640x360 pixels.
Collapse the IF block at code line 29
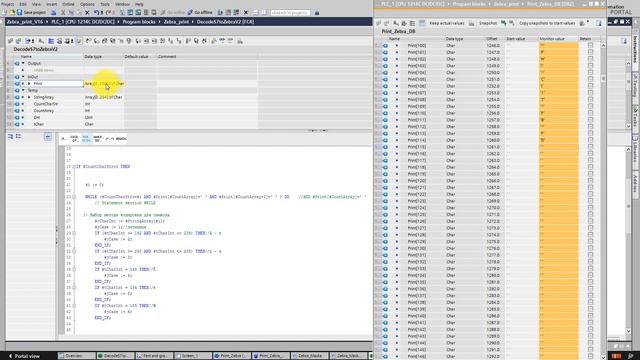74,233
